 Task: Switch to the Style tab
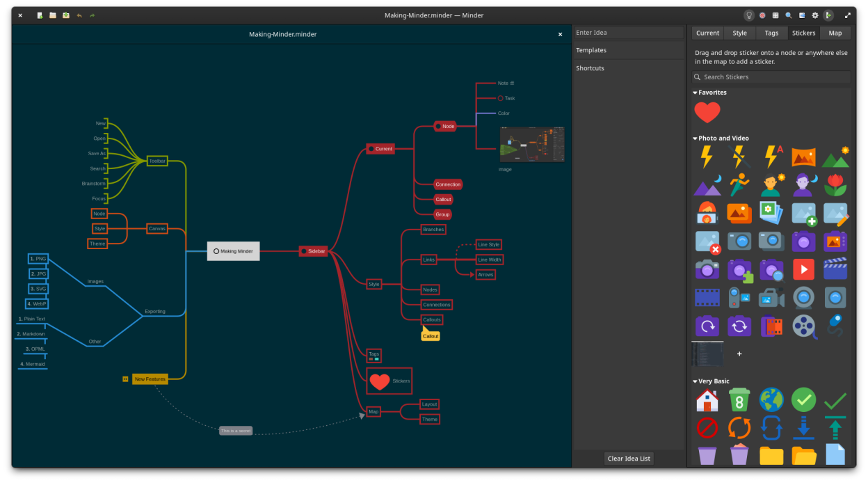(x=739, y=33)
